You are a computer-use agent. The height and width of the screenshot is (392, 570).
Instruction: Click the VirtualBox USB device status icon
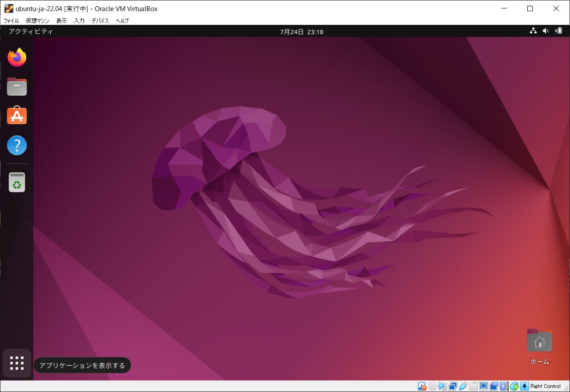tap(463, 386)
